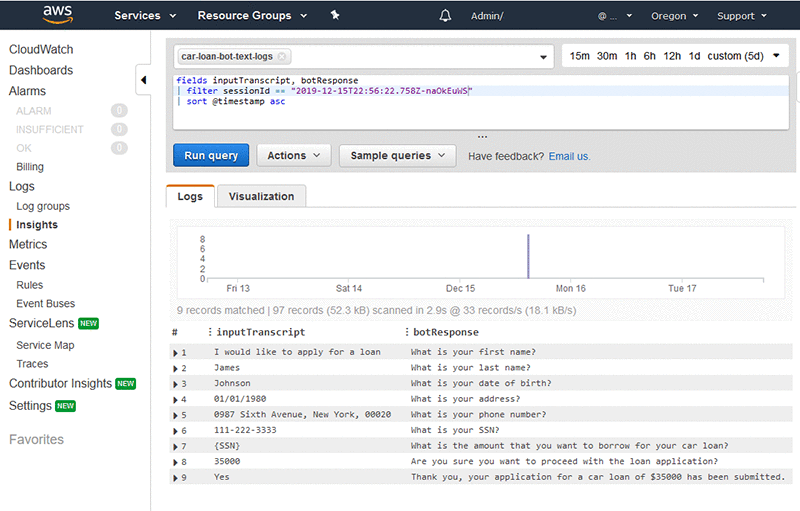Open the pin shortcuts icon
Image resolution: width=800 pixels, height=511 pixels.
[335, 16]
